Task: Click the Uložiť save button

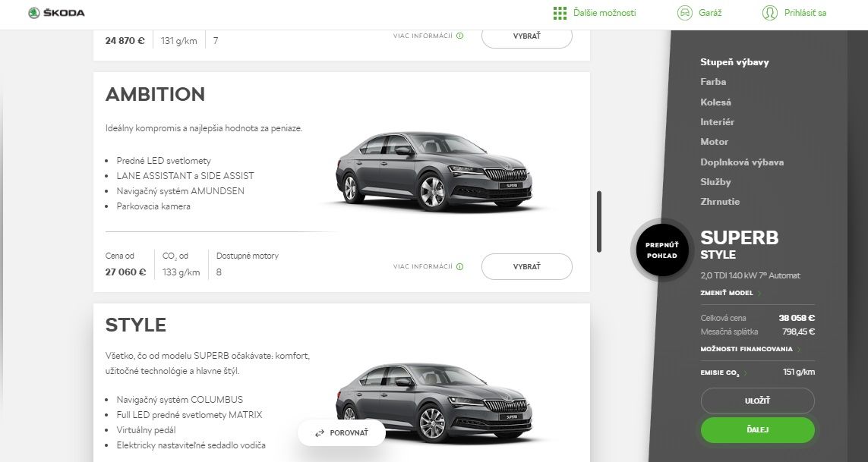Action: [757, 401]
